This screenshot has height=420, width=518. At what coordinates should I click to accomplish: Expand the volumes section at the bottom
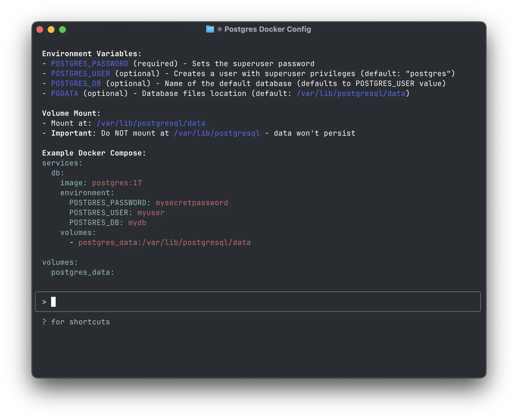coord(59,262)
